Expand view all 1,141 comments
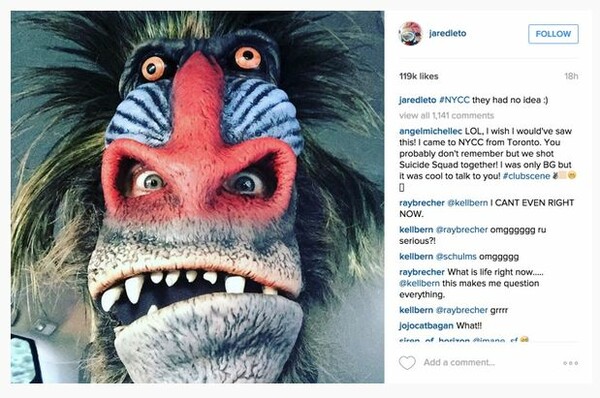The height and width of the screenshot is (398, 600). click(447, 116)
